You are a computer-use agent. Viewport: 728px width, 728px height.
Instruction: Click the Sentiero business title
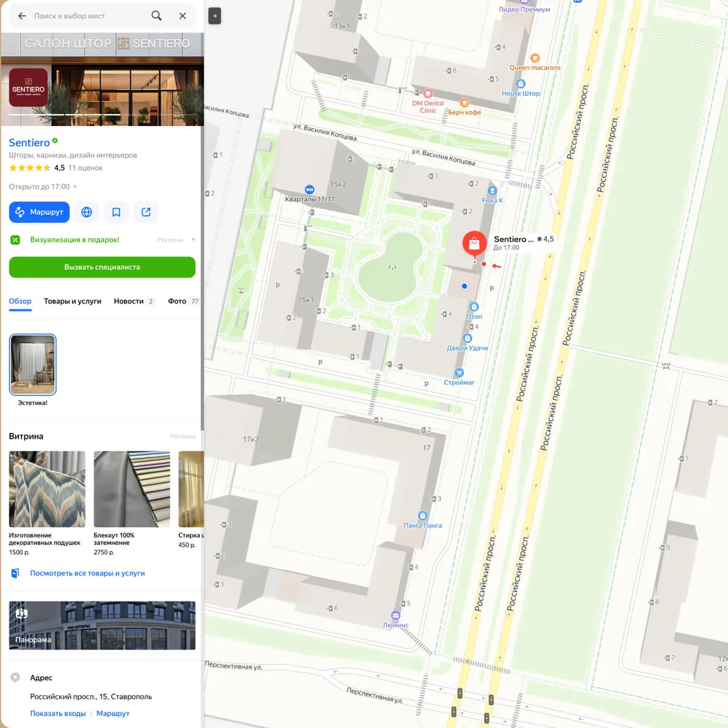click(x=29, y=143)
